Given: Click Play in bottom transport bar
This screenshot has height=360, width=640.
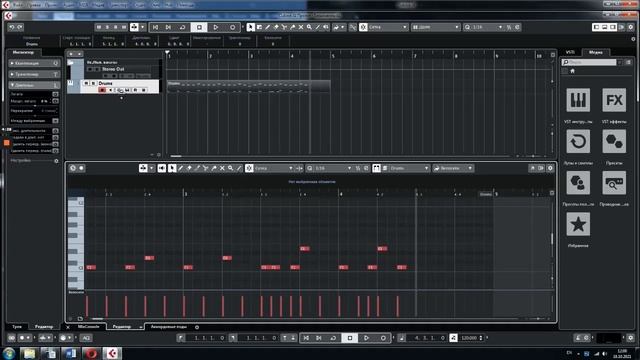Looking at the screenshot, I should (366, 338).
